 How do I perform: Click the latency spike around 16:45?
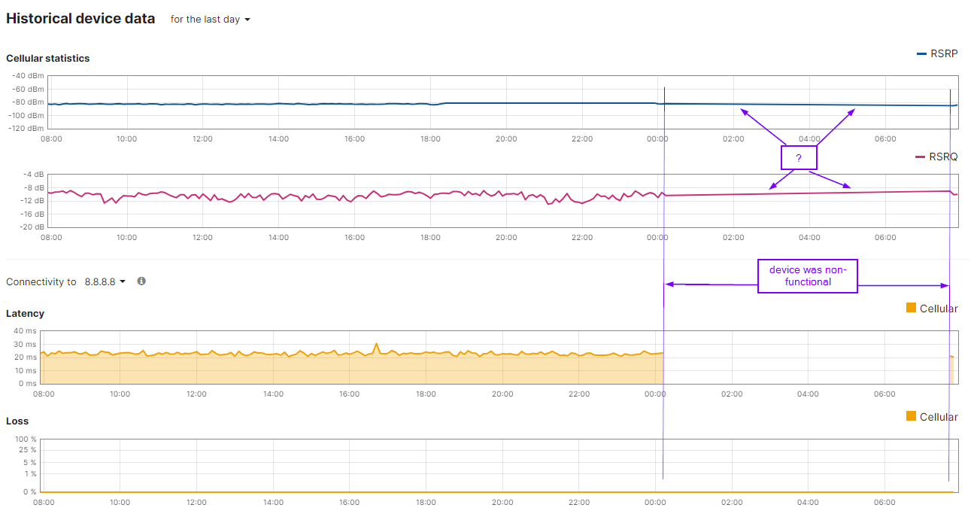375,345
